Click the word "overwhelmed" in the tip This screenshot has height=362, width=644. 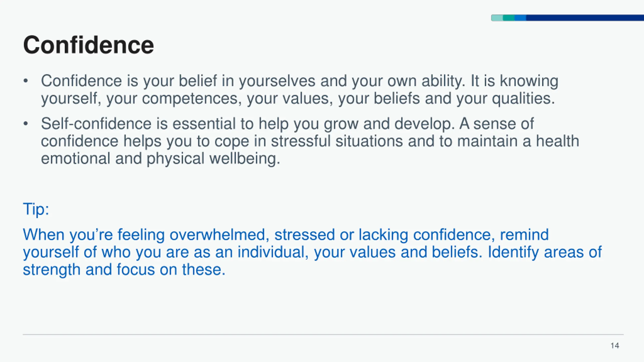coord(217,235)
